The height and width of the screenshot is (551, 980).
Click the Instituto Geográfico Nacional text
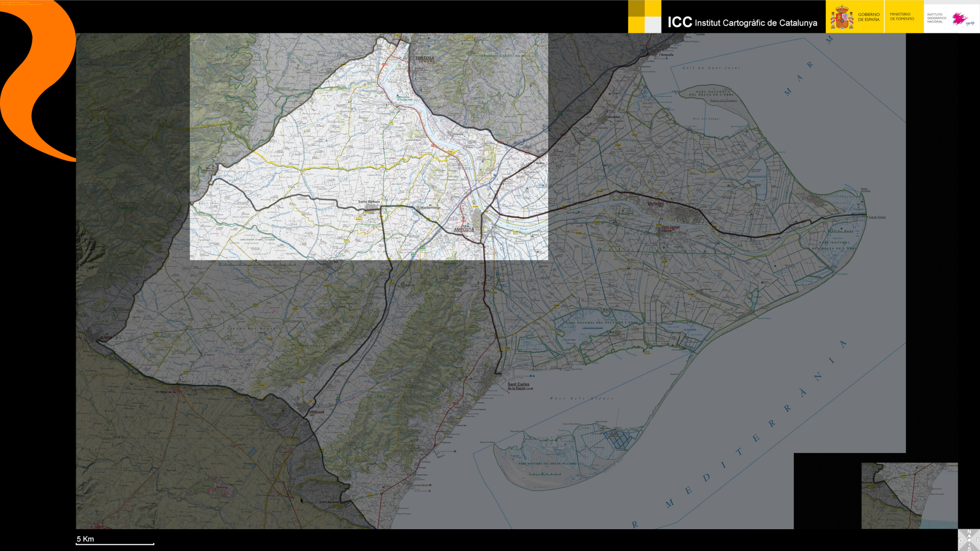point(936,18)
